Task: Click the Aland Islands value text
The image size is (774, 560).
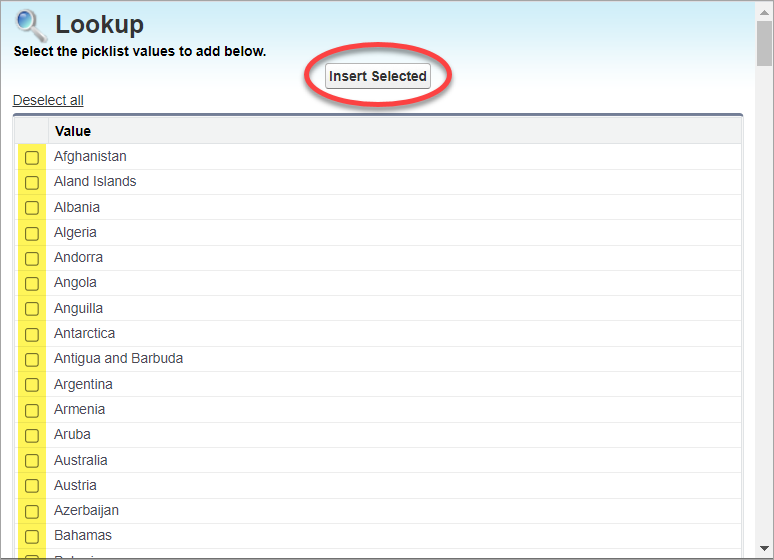Action: [95, 182]
